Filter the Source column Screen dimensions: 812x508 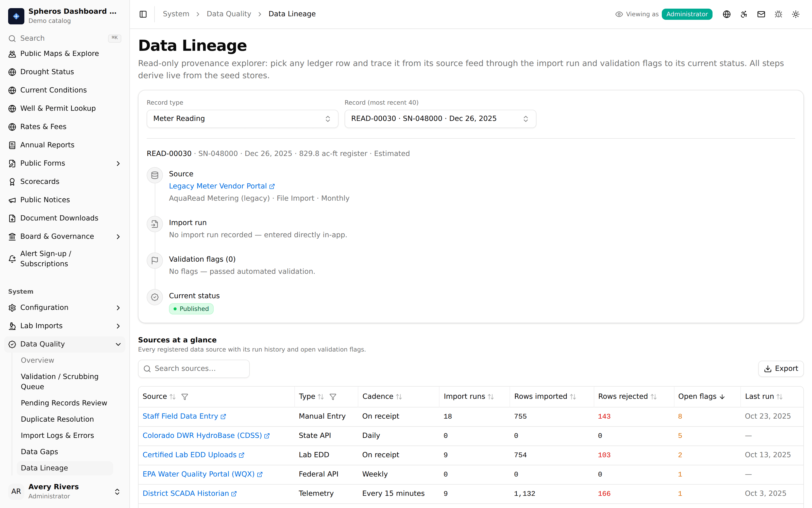184,397
